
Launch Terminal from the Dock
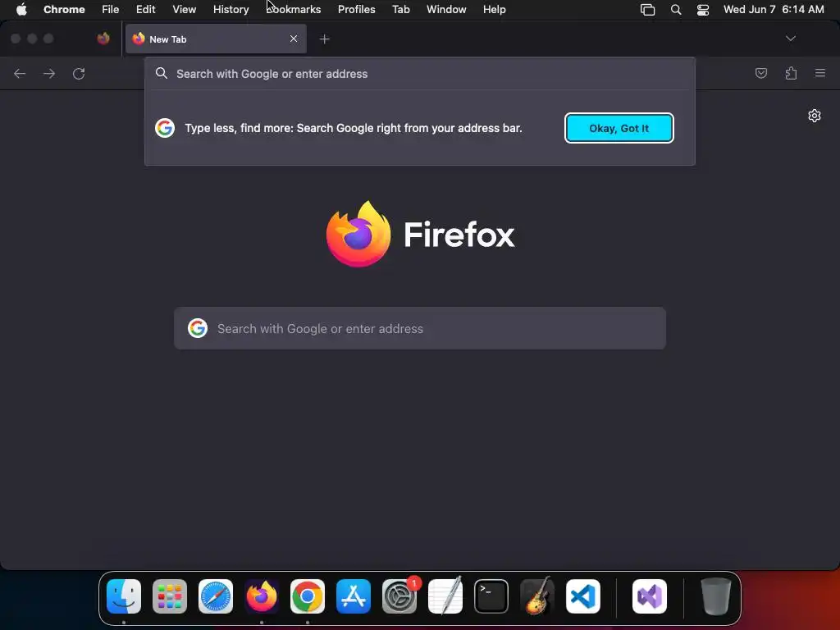tap(491, 596)
